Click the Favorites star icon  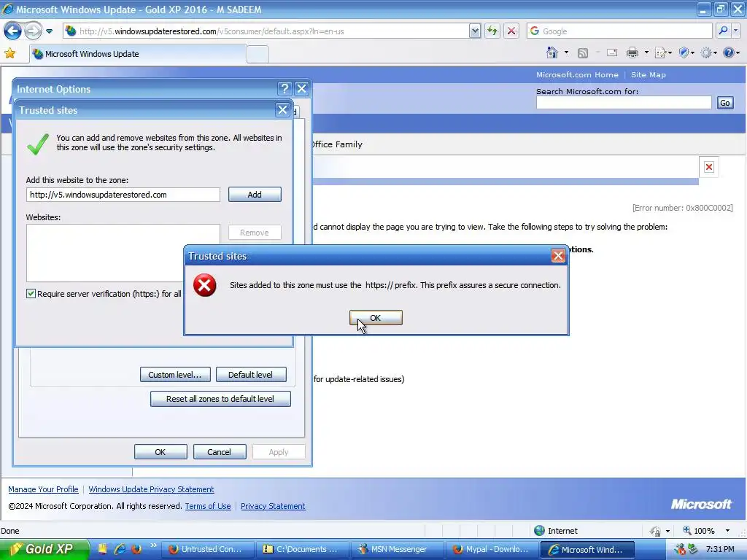(x=9, y=53)
